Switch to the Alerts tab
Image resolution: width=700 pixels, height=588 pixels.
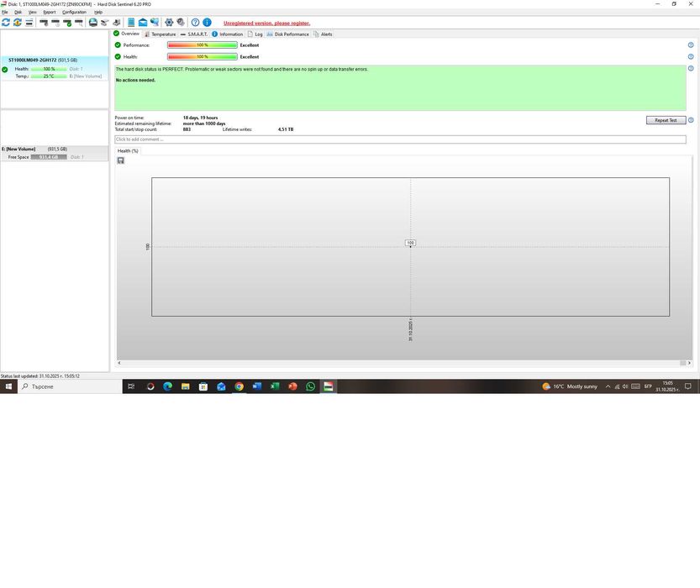click(x=323, y=34)
